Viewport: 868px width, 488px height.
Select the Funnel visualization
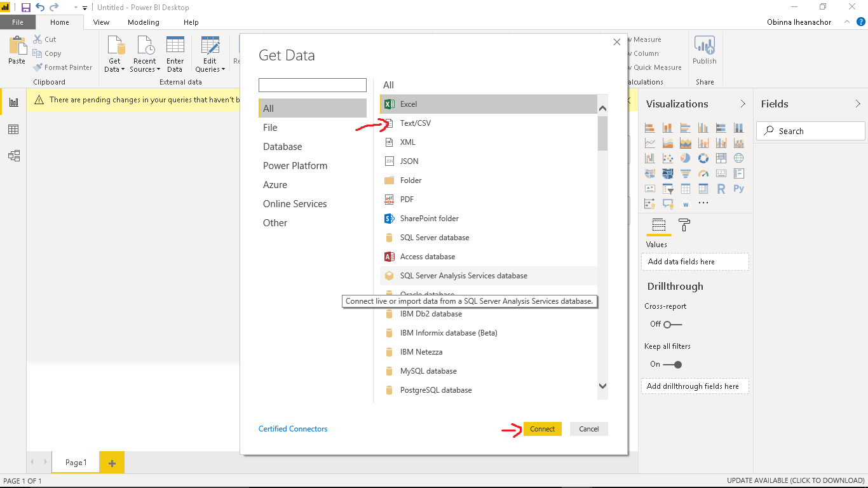click(x=685, y=173)
